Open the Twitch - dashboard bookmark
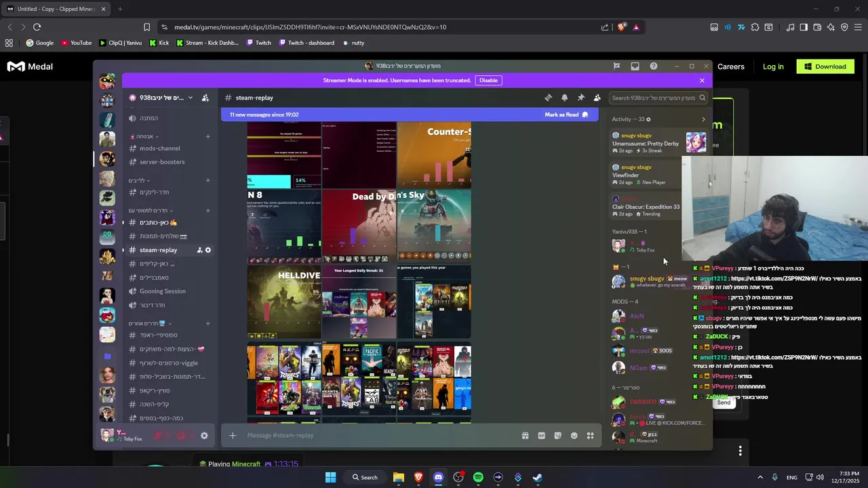 (306, 43)
